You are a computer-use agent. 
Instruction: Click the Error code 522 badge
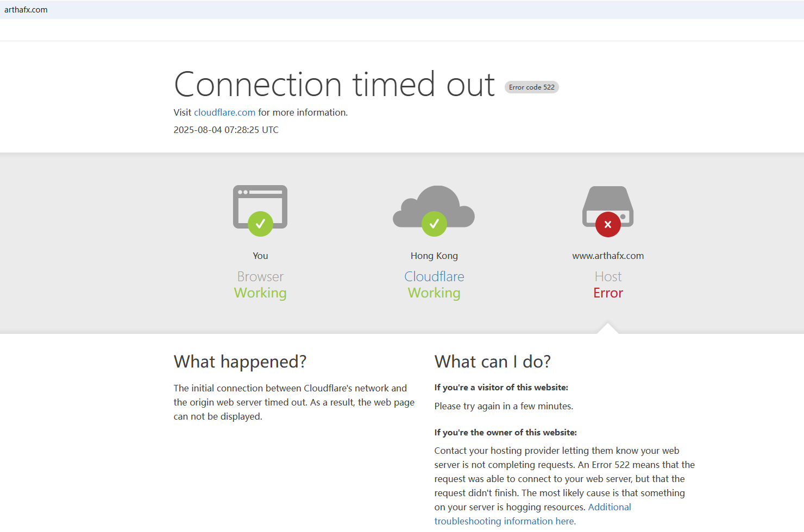coord(532,87)
